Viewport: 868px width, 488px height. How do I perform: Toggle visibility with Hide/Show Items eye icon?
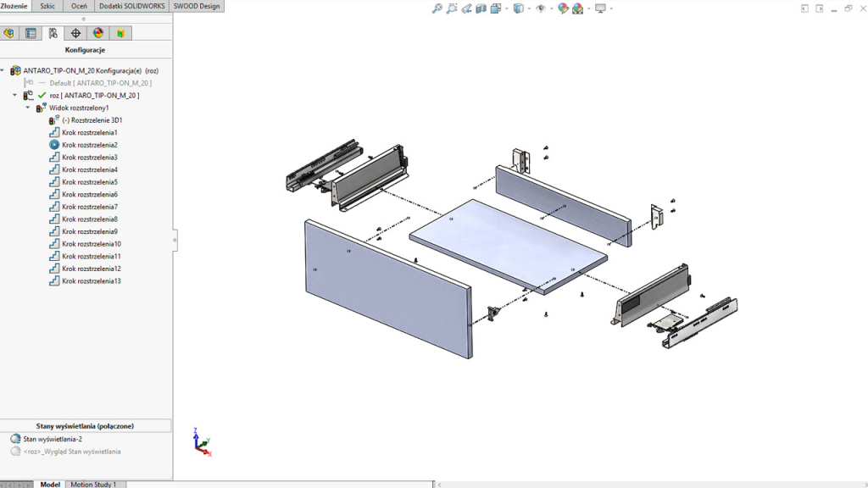point(542,8)
